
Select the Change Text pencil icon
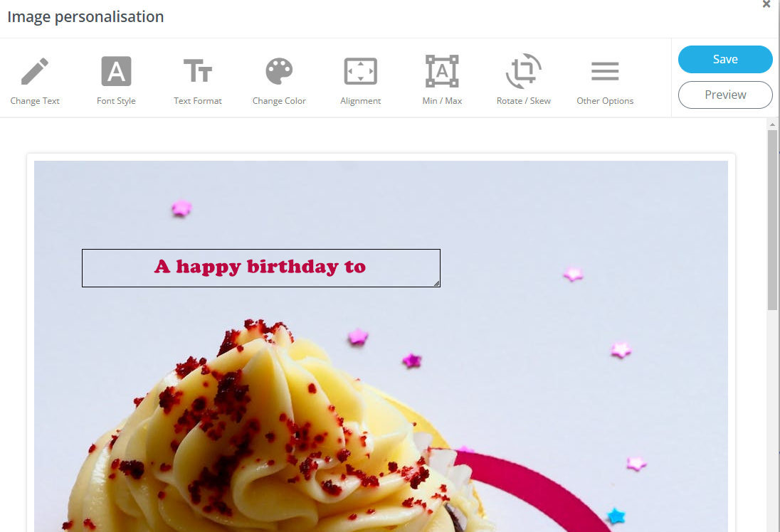[35, 71]
